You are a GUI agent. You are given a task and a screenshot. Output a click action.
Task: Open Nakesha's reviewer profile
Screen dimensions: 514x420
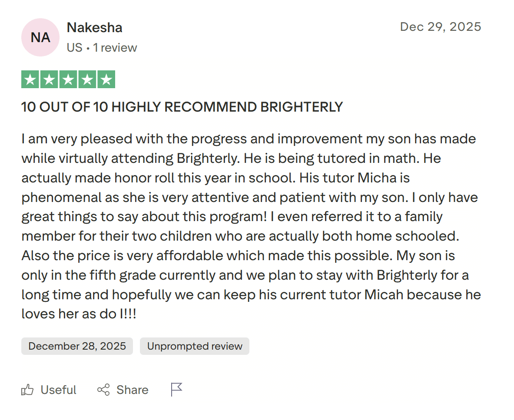coord(94,27)
